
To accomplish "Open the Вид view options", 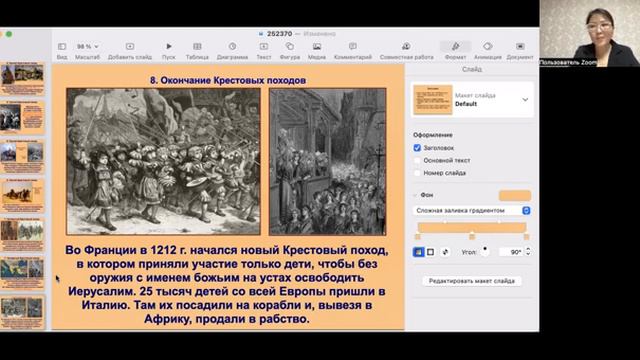I will pyautogui.click(x=62, y=51).
